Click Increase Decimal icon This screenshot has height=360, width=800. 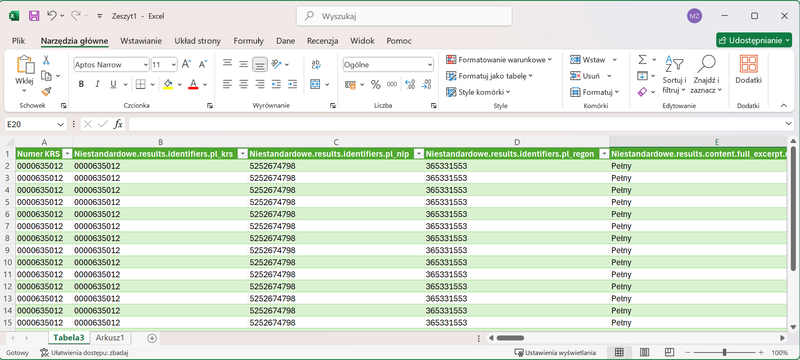click(x=410, y=84)
